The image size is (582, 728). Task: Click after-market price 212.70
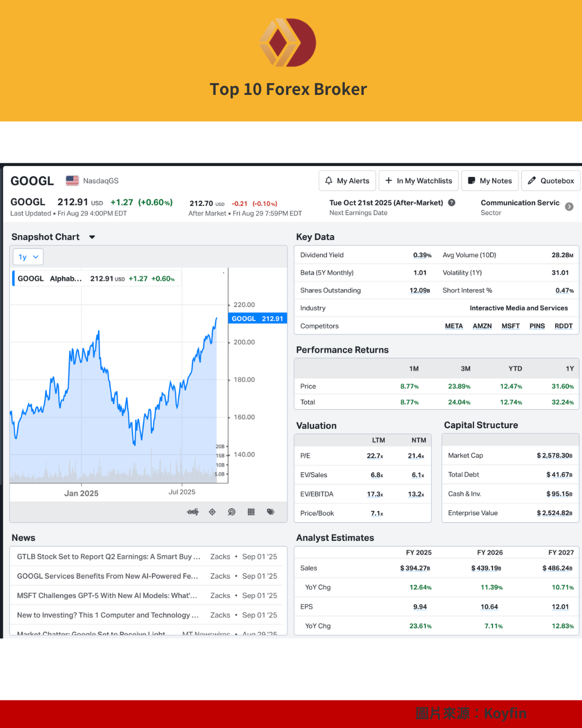click(201, 203)
